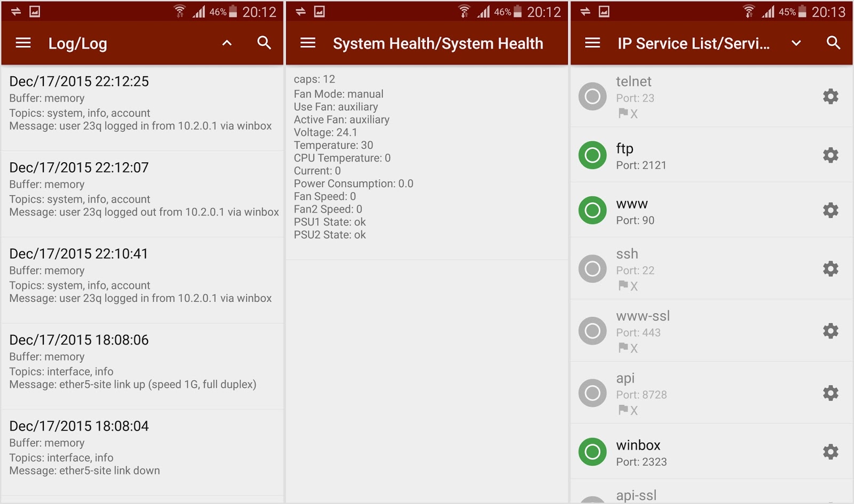The width and height of the screenshot is (854, 504).
Task: Enable the ssh service status circle
Action: (592, 269)
